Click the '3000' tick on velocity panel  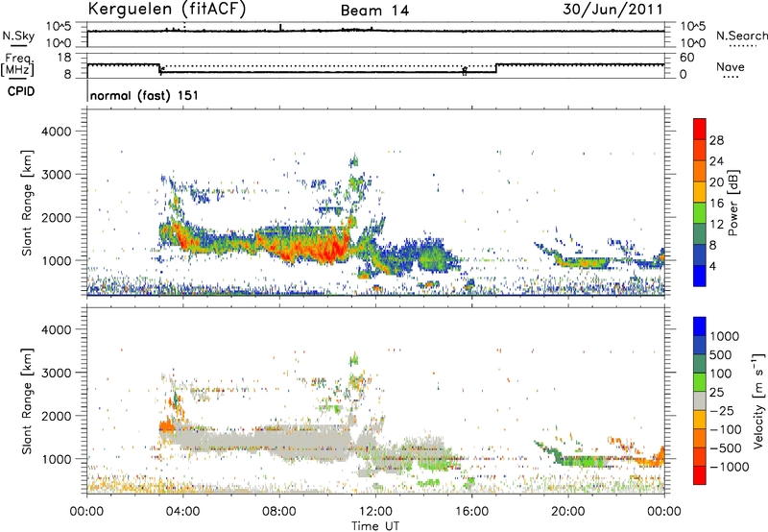[x=56, y=373]
